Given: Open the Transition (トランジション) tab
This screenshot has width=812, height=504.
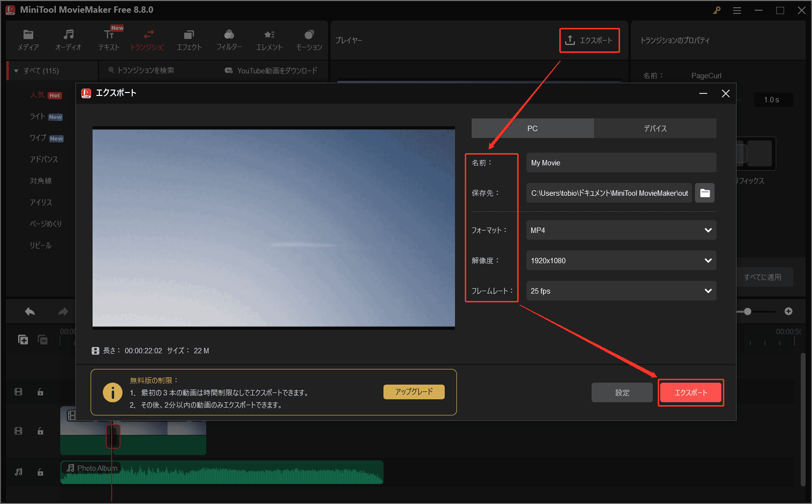Looking at the screenshot, I should pos(147,40).
